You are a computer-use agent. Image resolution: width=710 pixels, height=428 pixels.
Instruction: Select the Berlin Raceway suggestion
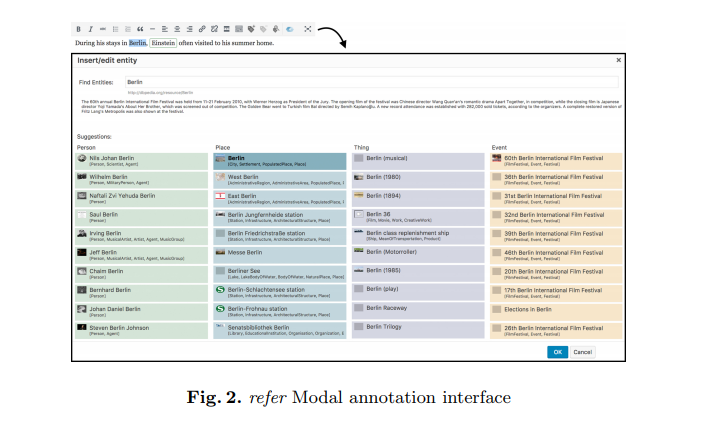point(418,312)
